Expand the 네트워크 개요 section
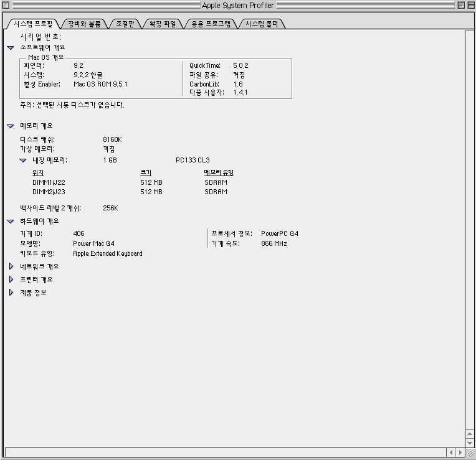The width and height of the screenshot is (476, 460). pos(11,266)
